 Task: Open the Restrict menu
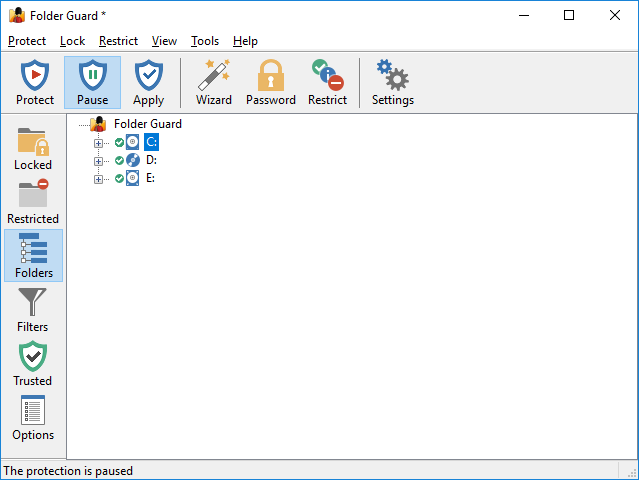118,41
